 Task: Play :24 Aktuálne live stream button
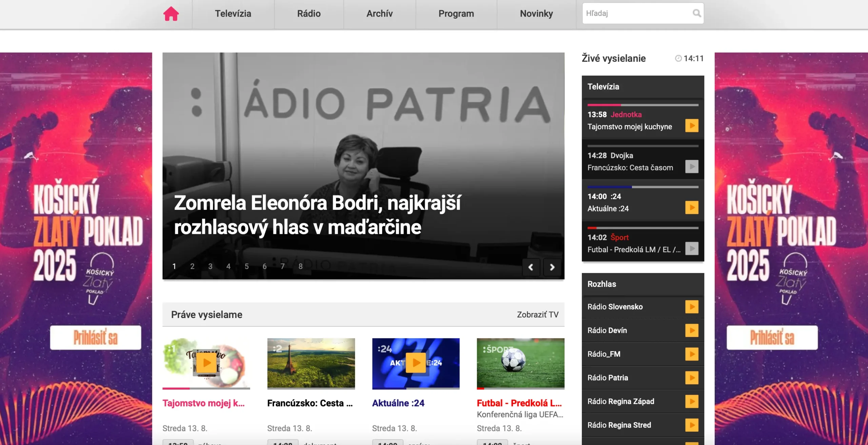coord(692,207)
